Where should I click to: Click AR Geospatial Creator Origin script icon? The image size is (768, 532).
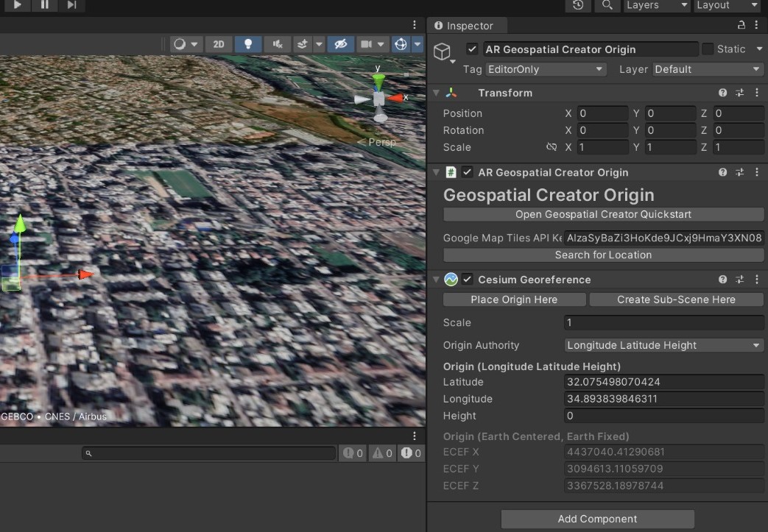point(451,172)
